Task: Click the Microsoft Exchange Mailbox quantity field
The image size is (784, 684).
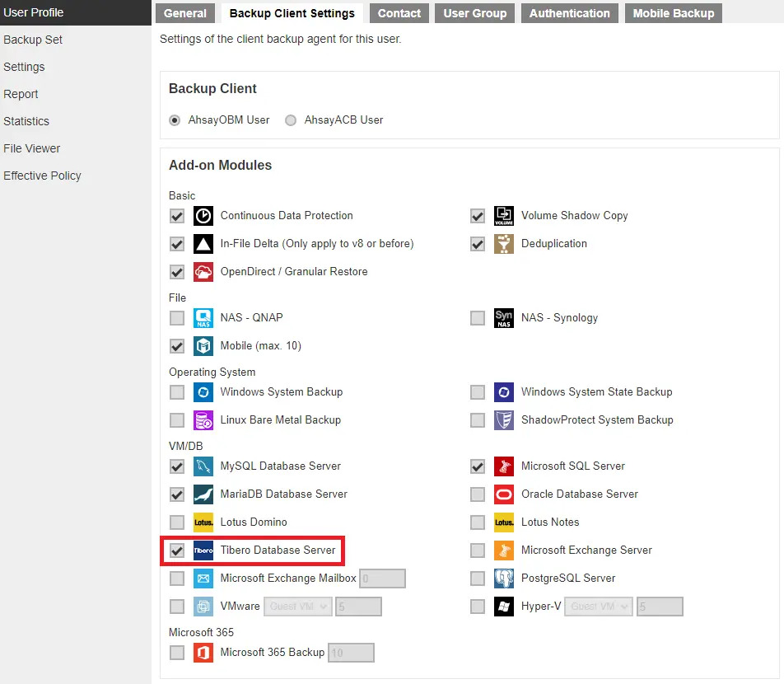Action: (382, 579)
